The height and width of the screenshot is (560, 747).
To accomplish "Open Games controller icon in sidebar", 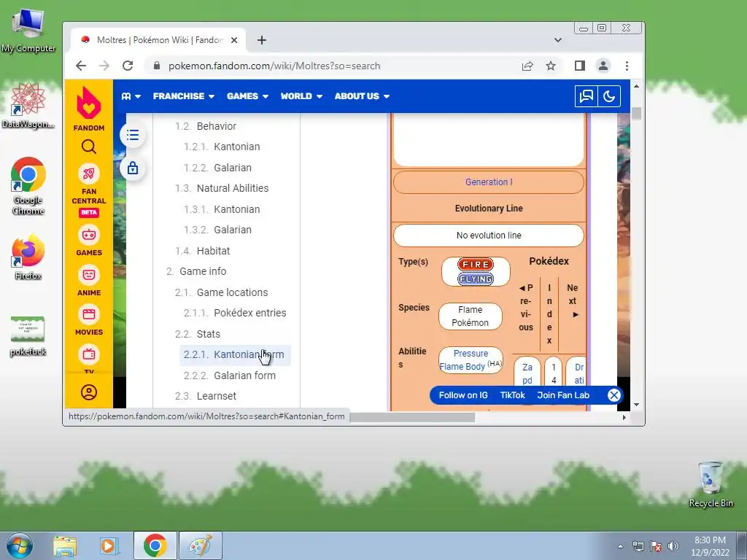I will click(88, 235).
